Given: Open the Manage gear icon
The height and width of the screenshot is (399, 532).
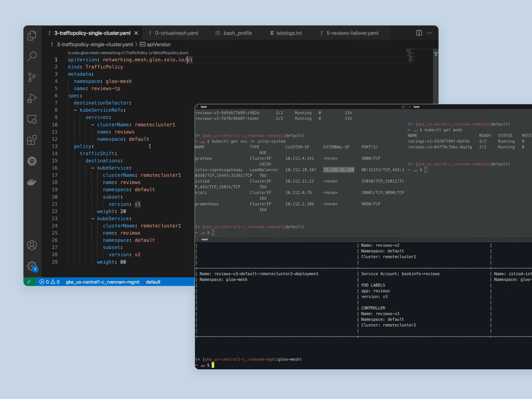Looking at the screenshot, I should 32,266.
